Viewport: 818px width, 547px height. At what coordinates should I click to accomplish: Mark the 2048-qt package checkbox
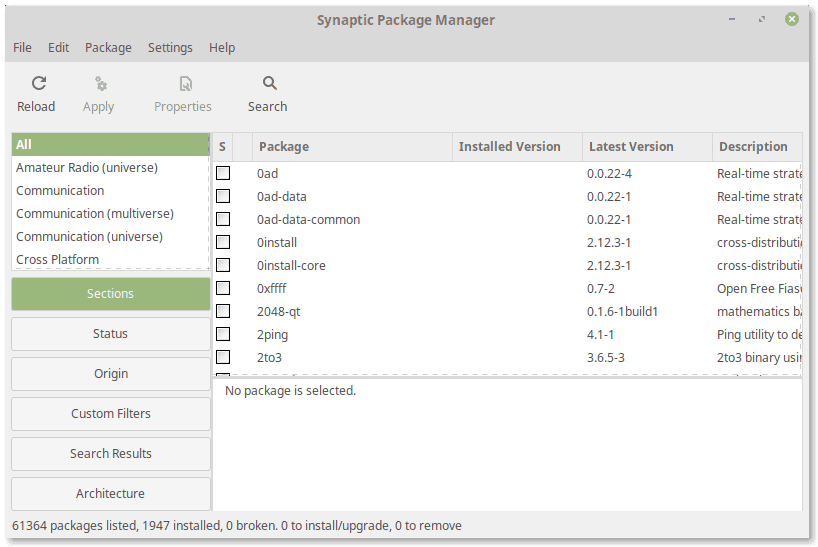(223, 311)
